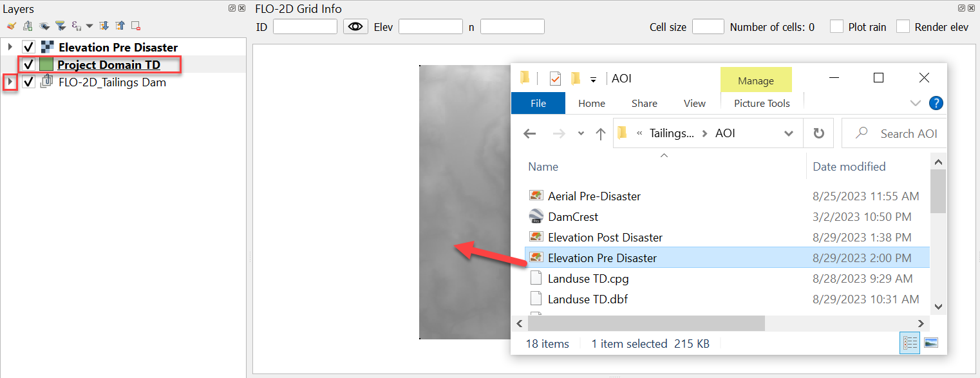Click the Collapse All layers icon
Image resolution: width=980 pixels, height=378 pixels.
pos(120,26)
